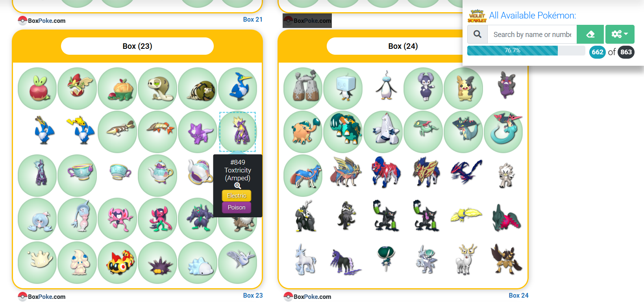The image size is (644, 302).
Task: Toggle the Snom ice bug Pokémon
Action: tap(198, 263)
